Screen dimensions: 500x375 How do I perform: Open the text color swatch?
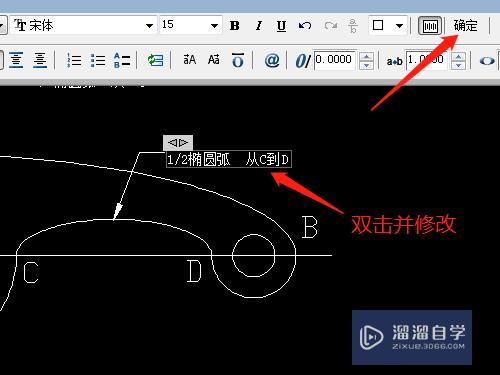[x=378, y=25]
